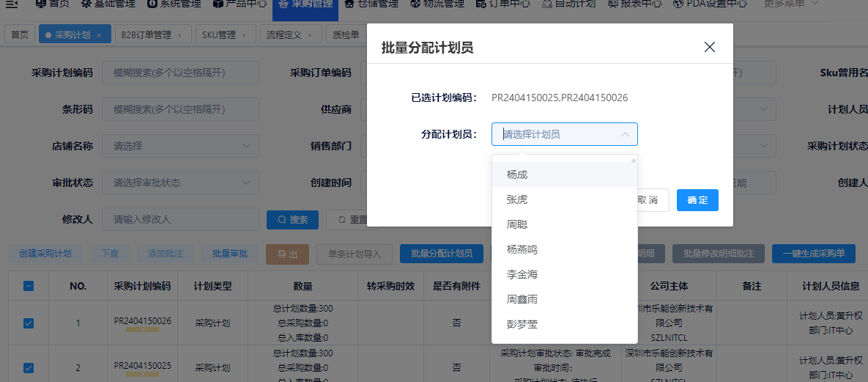Close the SKU管理 tab

point(244,35)
